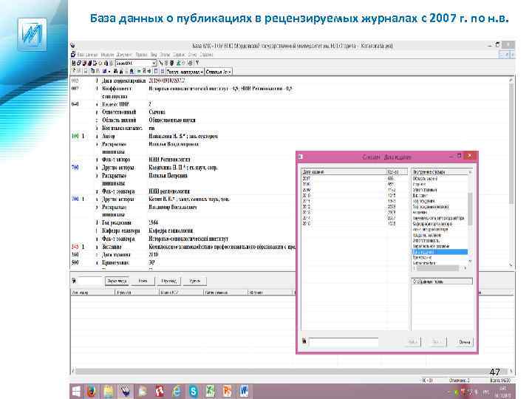
Task: Select the highlighted Дата издания dictionary entry
Action: point(440,252)
